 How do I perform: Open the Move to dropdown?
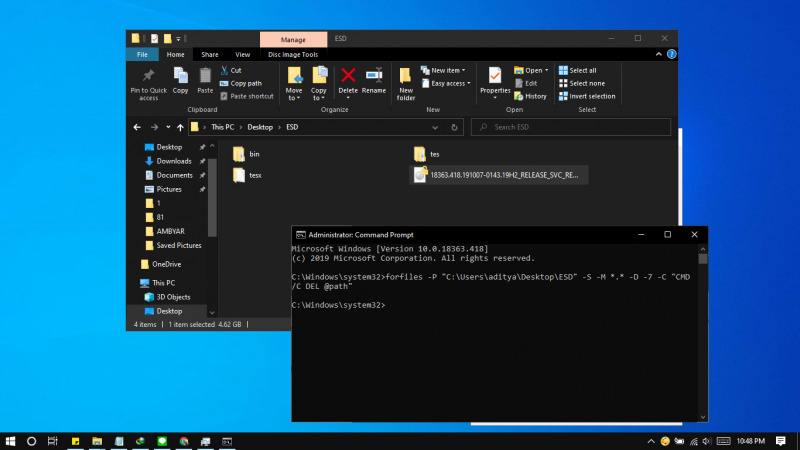click(294, 84)
